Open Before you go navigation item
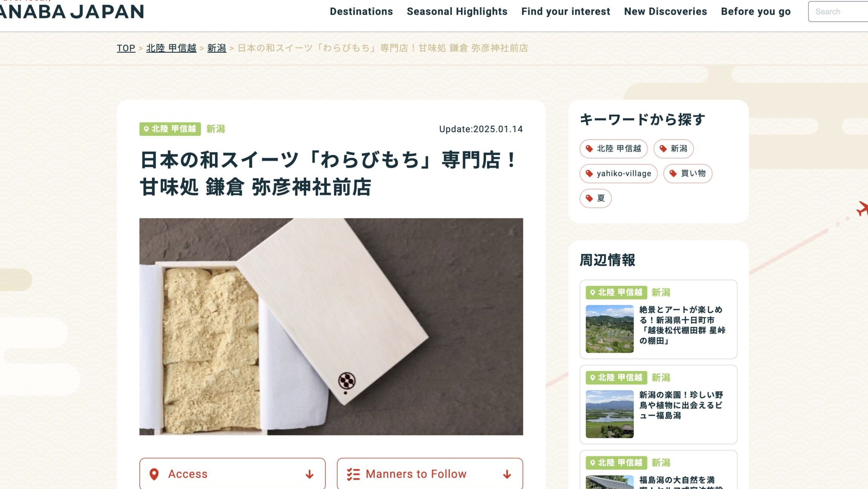 click(756, 12)
